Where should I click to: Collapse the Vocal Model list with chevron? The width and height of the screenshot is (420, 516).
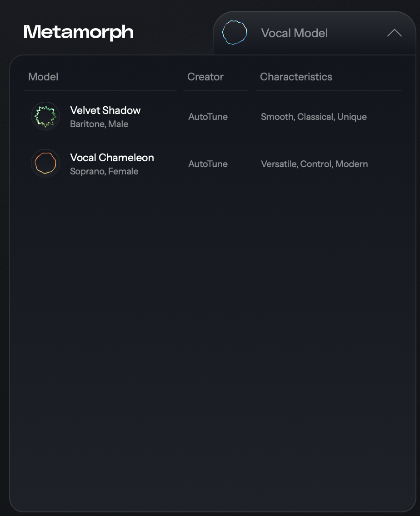click(394, 33)
